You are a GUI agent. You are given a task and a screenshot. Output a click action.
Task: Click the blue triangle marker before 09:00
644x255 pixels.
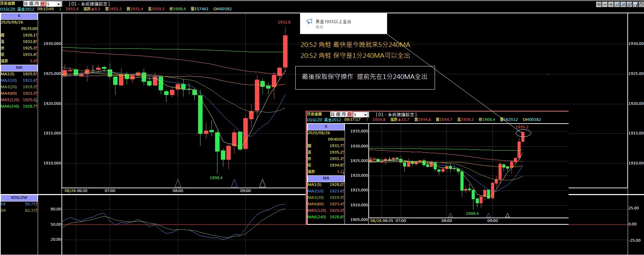(x=234, y=184)
